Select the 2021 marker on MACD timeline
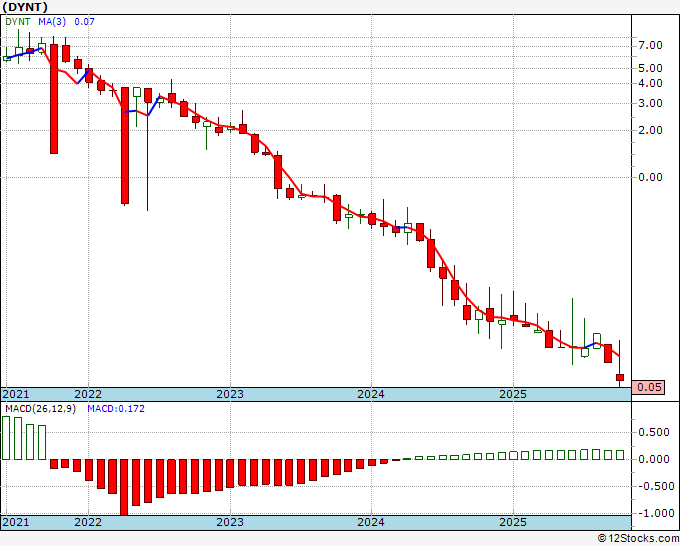The height and width of the screenshot is (546, 680). [16, 522]
